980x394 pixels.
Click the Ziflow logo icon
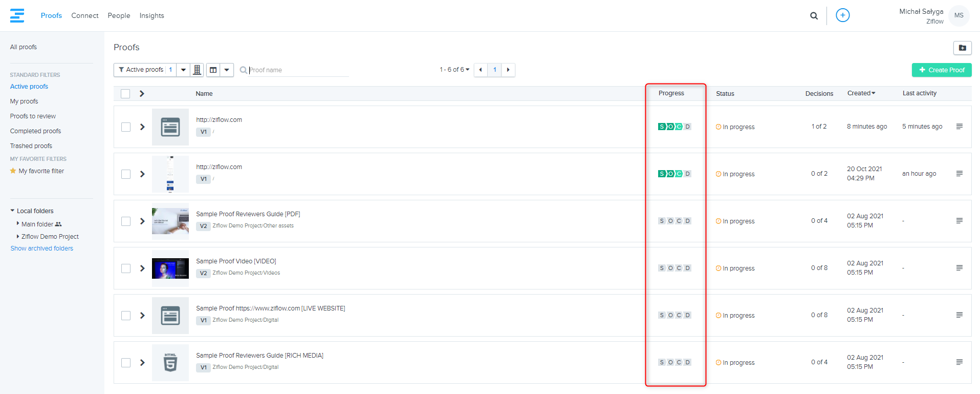point(17,15)
